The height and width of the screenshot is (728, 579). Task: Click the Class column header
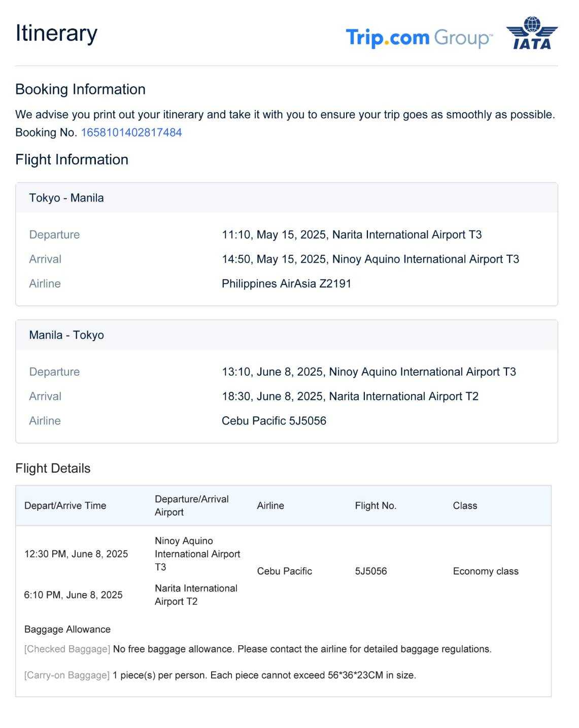(x=465, y=506)
